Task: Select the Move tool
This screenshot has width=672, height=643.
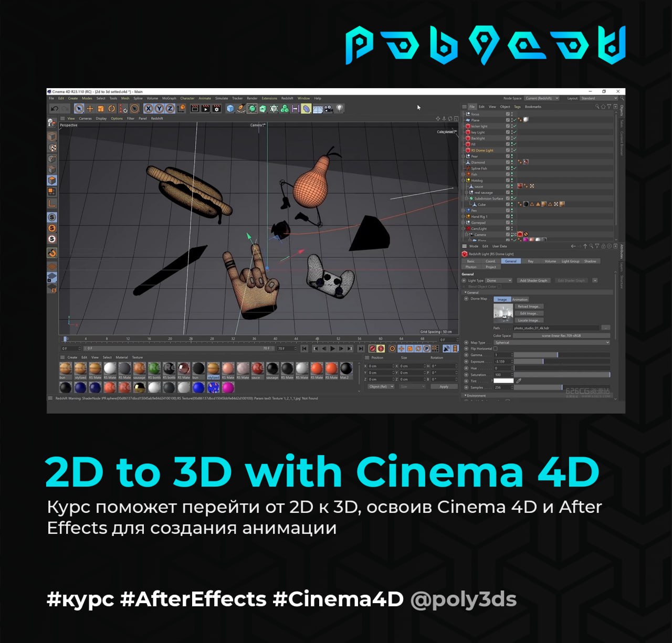Action: [x=90, y=109]
